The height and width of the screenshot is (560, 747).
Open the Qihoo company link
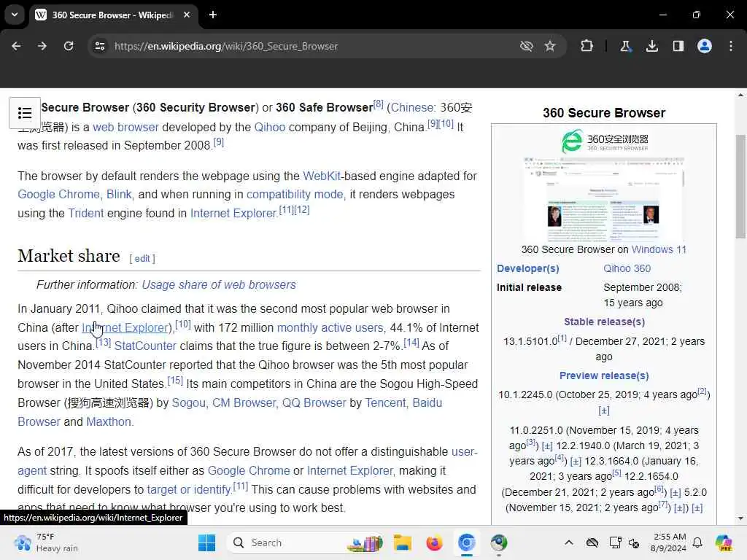[x=270, y=127]
